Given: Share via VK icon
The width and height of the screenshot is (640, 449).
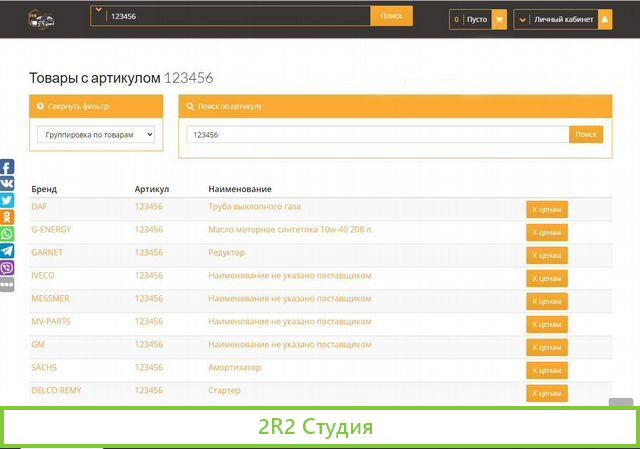Looking at the screenshot, I should (7, 184).
